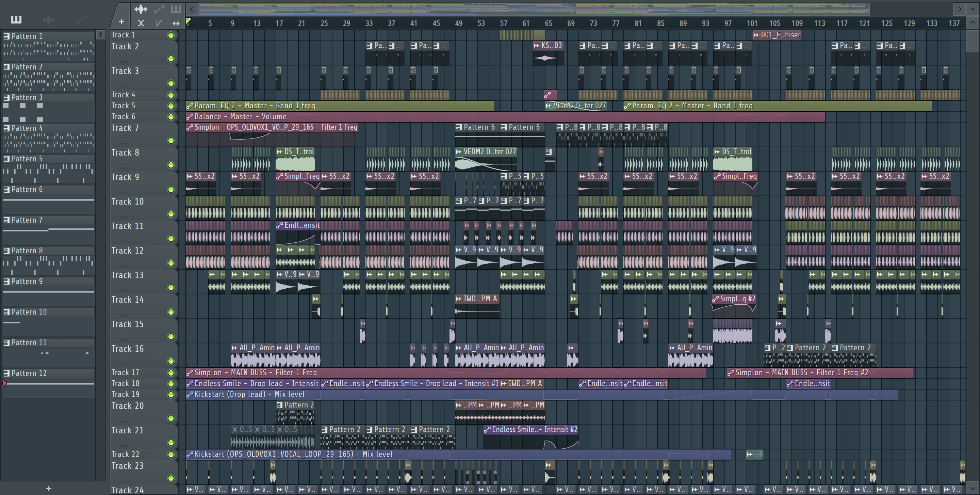Screen dimensions: 980x495
Task: Click the stretch arrows icon in playlist header
Action: click(x=176, y=23)
